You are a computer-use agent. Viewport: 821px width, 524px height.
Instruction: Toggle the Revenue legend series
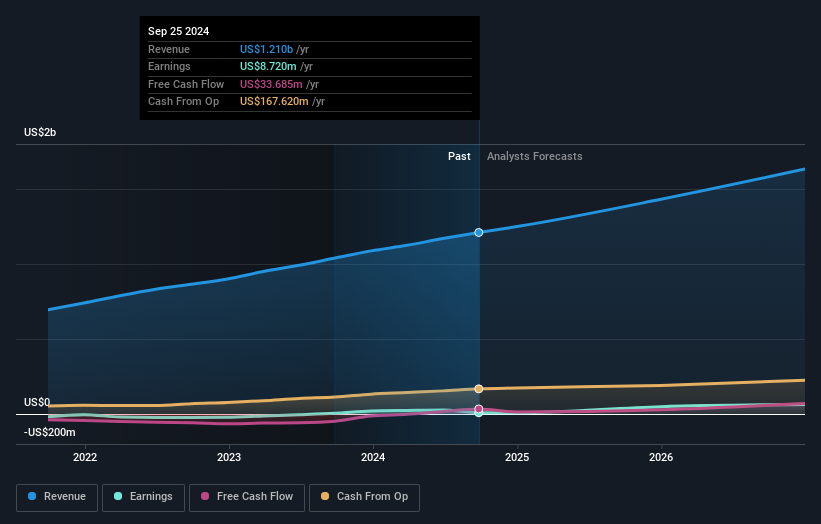pos(57,497)
